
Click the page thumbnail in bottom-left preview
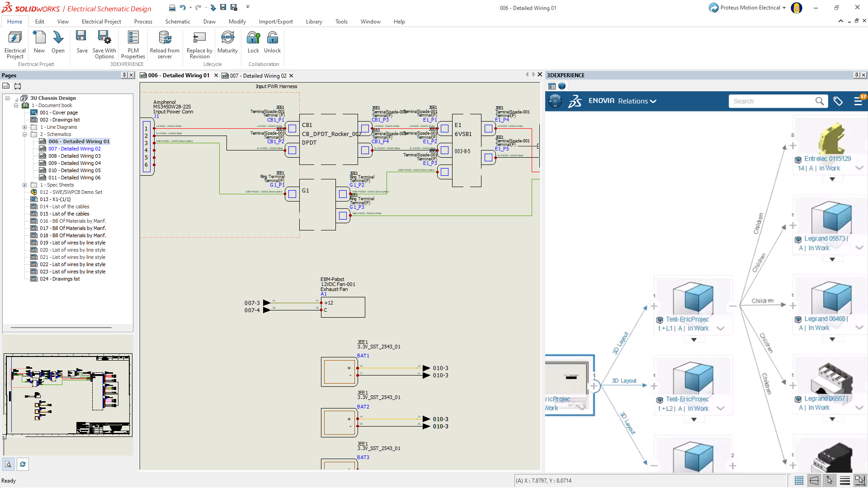pyautogui.click(x=67, y=396)
